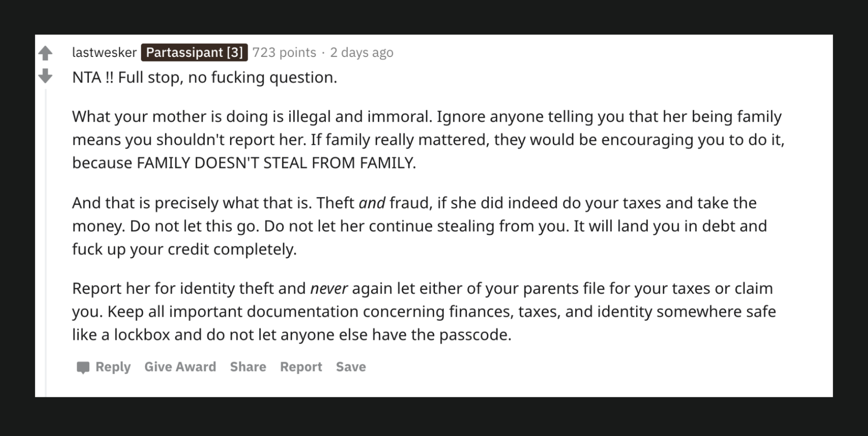Report the comment
Screen dimensions: 868x436
pos(301,367)
